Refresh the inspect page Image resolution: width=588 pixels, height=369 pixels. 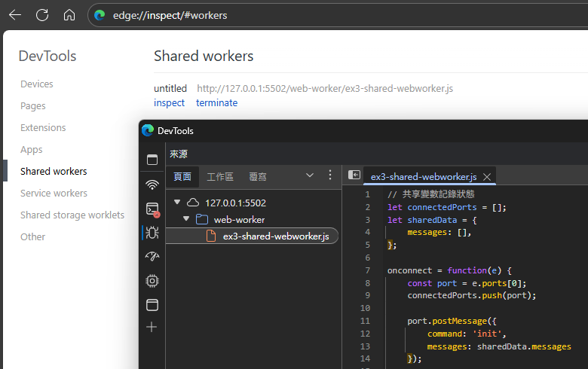pos(42,15)
